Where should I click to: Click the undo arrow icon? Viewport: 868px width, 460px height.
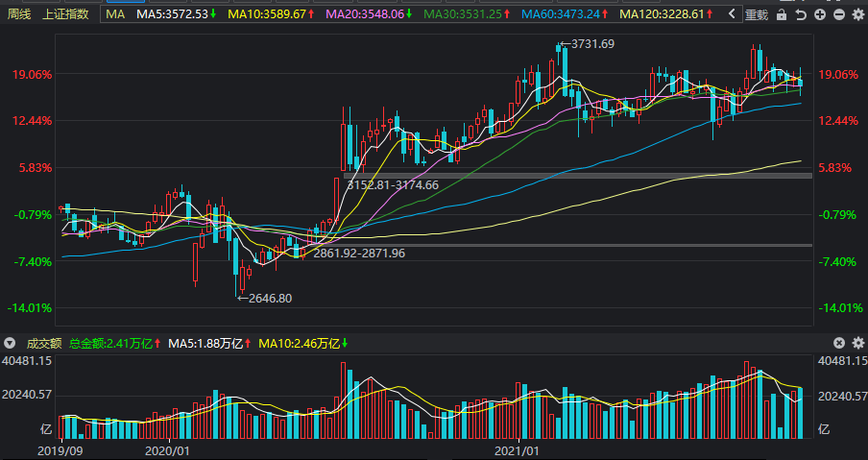point(801,15)
